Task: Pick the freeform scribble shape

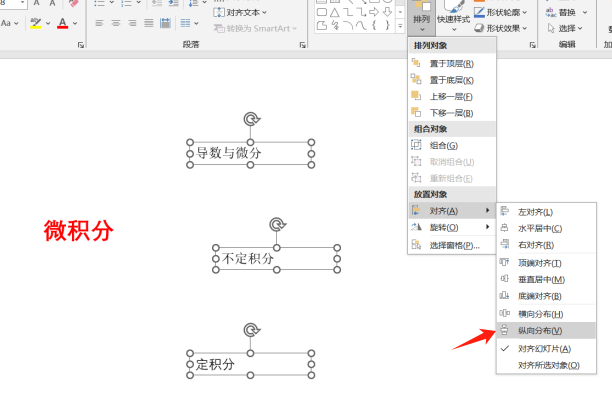Action: coord(335,26)
